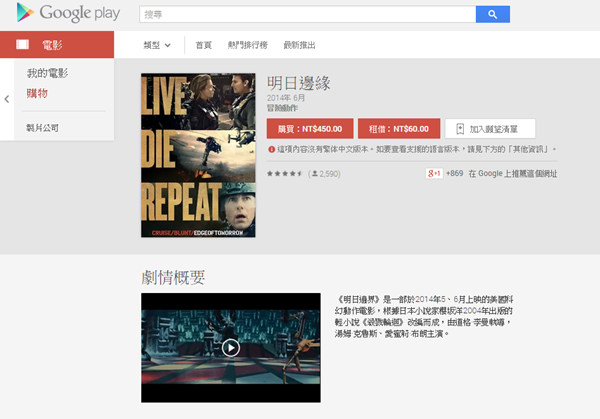Click the Live Die Repeat movie poster
This screenshot has width=600, height=419.
tap(198, 155)
